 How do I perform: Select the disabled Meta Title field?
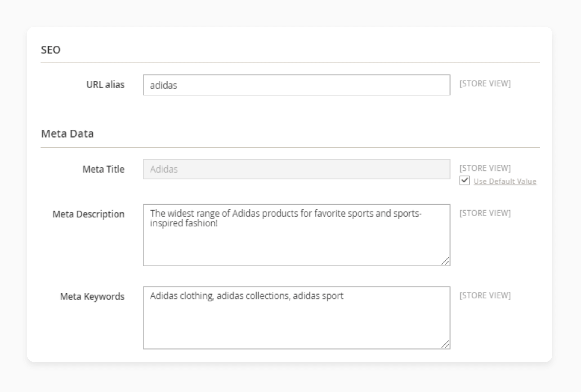[x=296, y=169]
